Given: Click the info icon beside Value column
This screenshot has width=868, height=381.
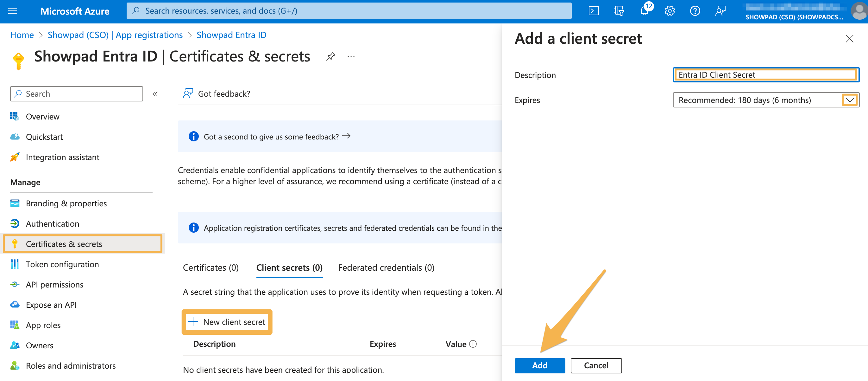Looking at the screenshot, I should 473,344.
